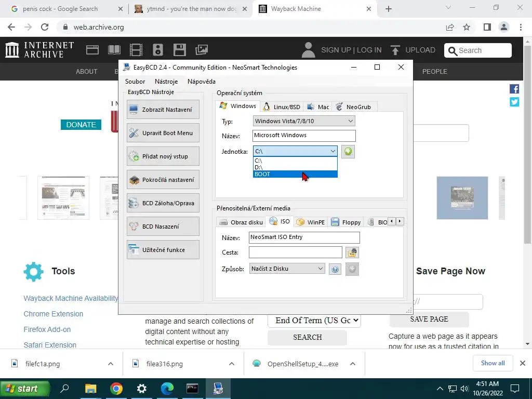Click the NeoSmart ISO Entry name field

[x=304, y=237]
